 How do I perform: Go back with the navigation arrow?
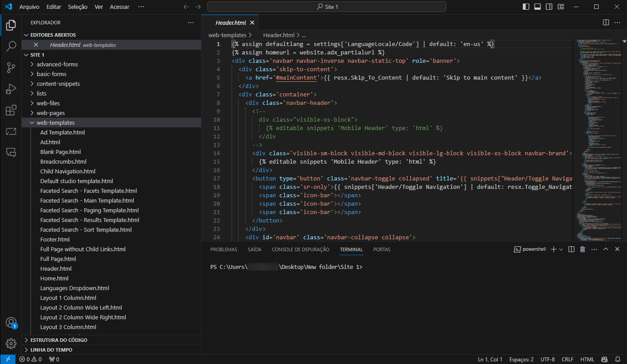(x=186, y=7)
